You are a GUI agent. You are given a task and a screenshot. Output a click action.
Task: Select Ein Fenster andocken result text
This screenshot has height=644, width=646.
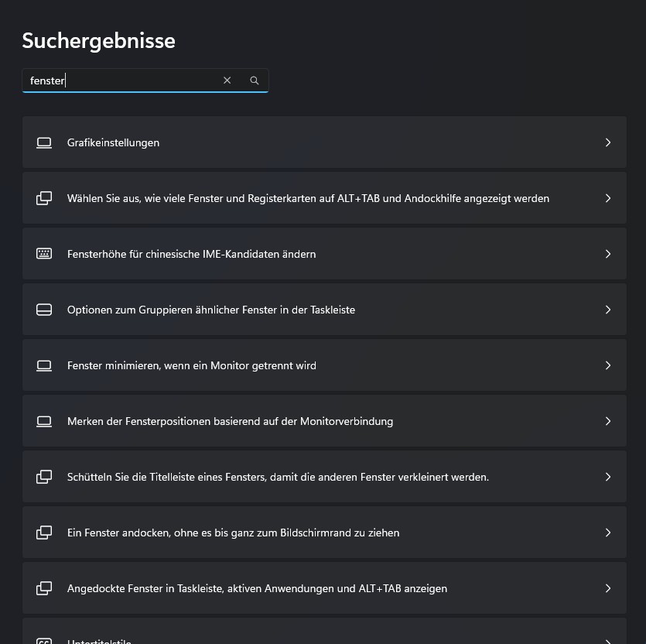233,533
